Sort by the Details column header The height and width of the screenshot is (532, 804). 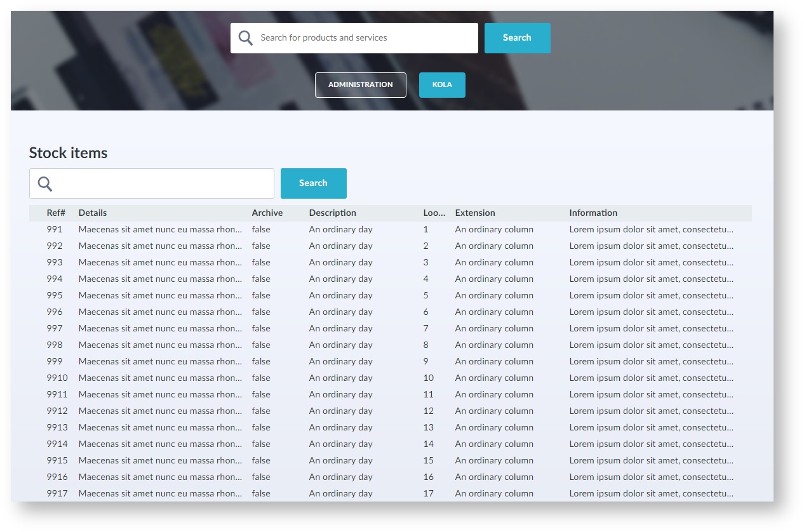click(93, 213)
